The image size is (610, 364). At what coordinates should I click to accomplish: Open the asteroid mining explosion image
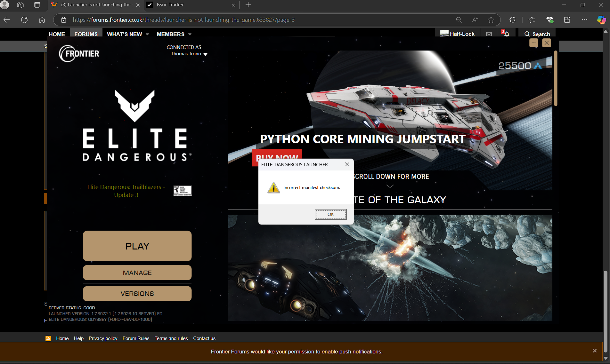(x=390, y=268)
